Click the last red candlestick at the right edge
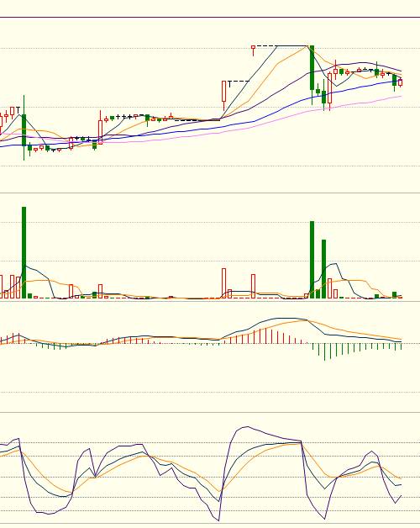The height and width of the screenshot is (528, 420). (x=401, y=82)
